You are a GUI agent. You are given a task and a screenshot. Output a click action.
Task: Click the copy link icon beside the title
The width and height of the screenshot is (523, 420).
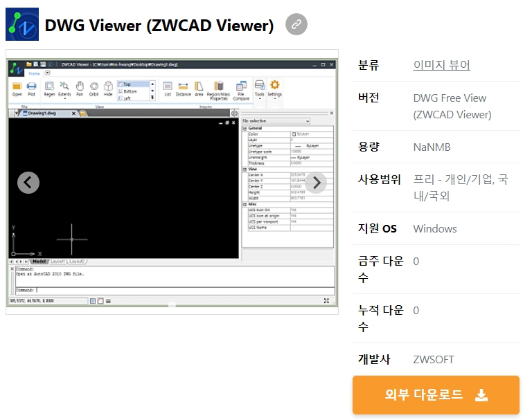[x=296, y=24]
